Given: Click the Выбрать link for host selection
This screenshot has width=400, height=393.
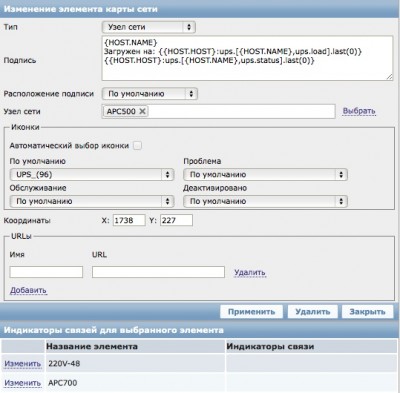Looking at the screenshot, I should (x=359, y=111).
